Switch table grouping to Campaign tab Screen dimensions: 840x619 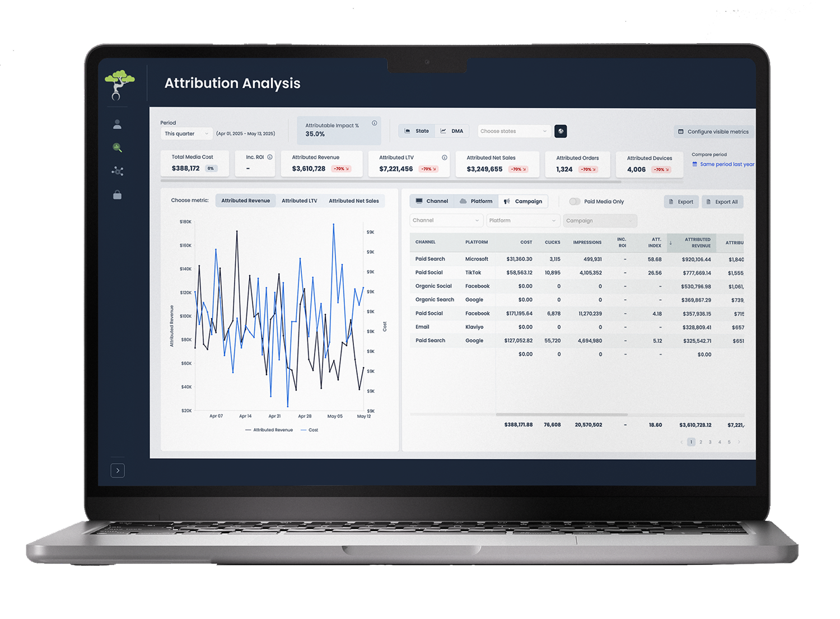pyautogui.click(x=523, y=201)
